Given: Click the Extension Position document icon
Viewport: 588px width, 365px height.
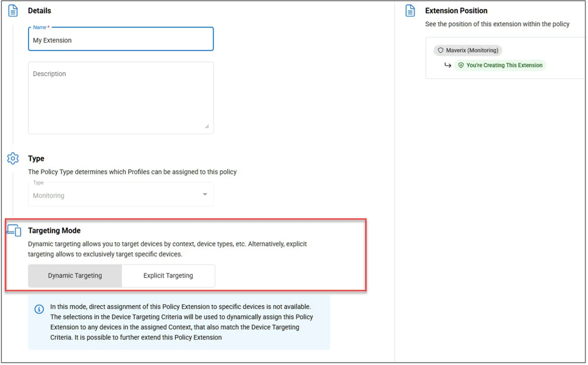Looking at the screenshot, I should pyautogui.click(x=410, y=11).
